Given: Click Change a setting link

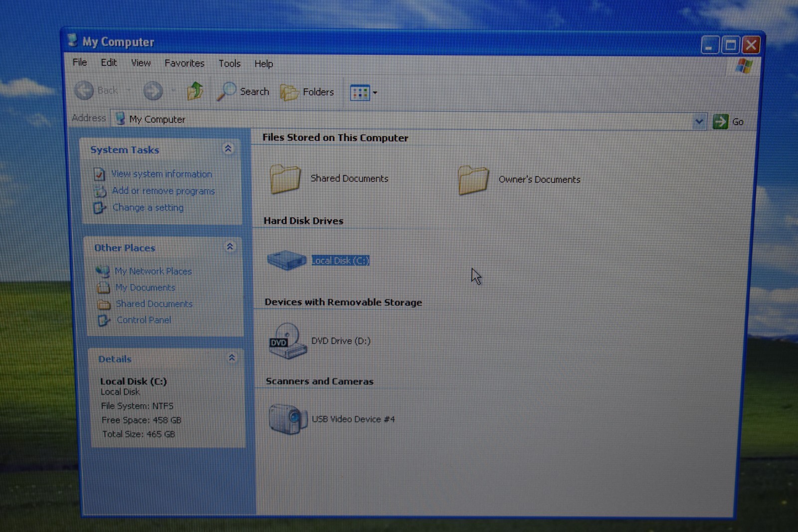Looking at the screenshot, I should (x=148, y=207).
